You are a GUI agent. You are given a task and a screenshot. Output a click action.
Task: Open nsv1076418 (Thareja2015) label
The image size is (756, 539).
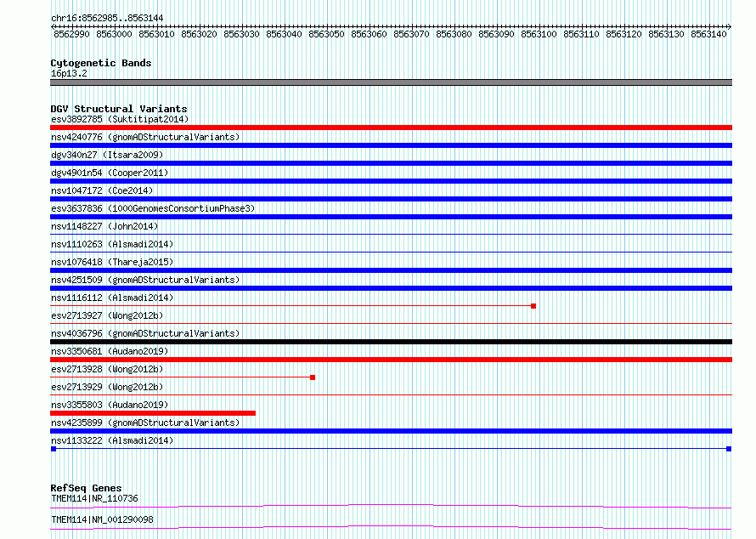[112, 262]
